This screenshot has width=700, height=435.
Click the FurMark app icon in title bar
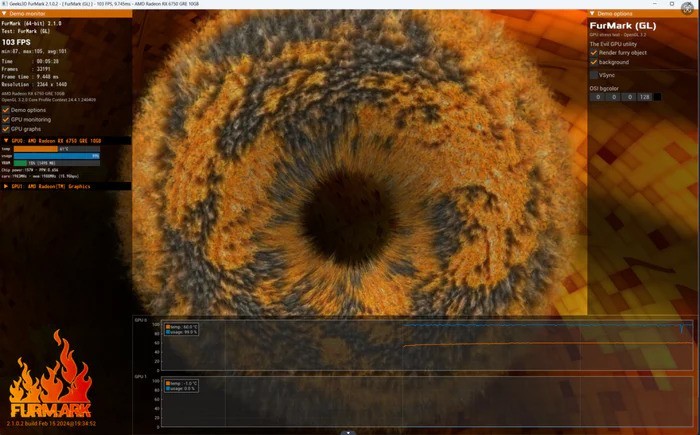pyautogui.click(x=4, y=4)
